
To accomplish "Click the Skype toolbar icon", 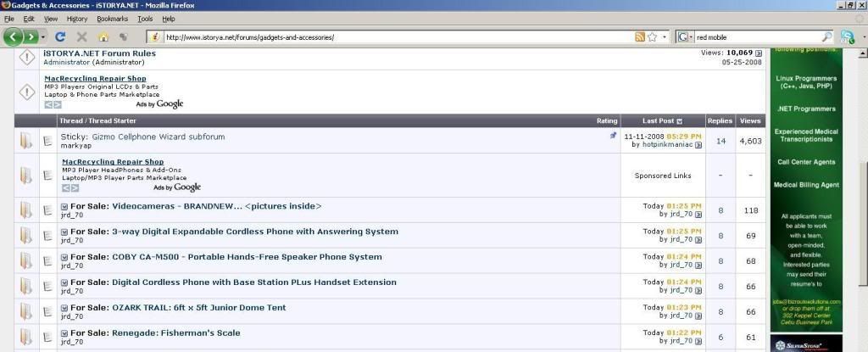I will coord(847,37).
